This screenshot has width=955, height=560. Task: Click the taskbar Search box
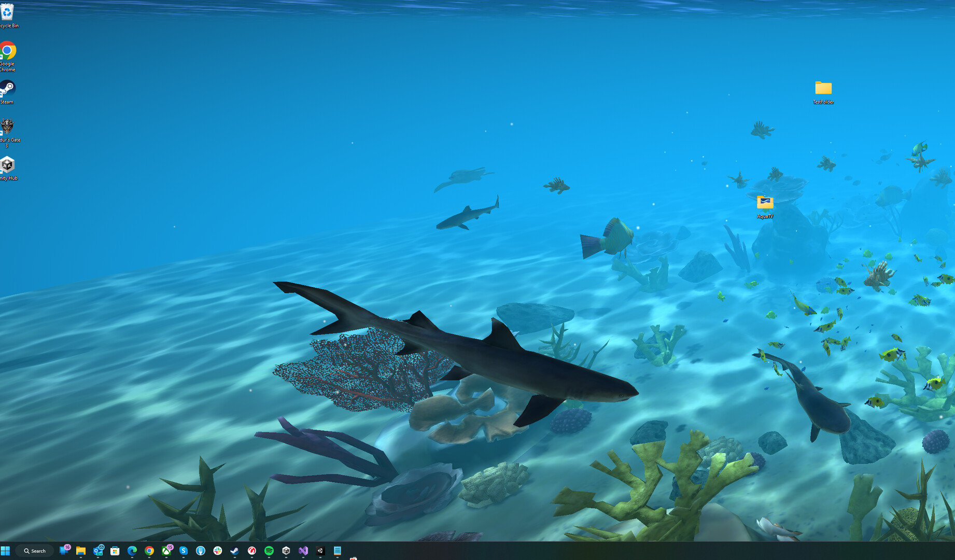point(35,551)
